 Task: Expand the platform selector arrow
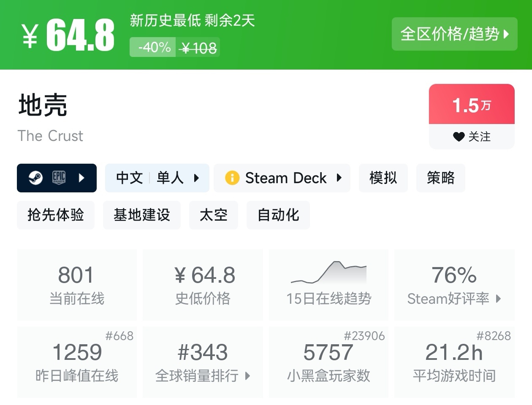pyautogui.click(x=82, y=178)
